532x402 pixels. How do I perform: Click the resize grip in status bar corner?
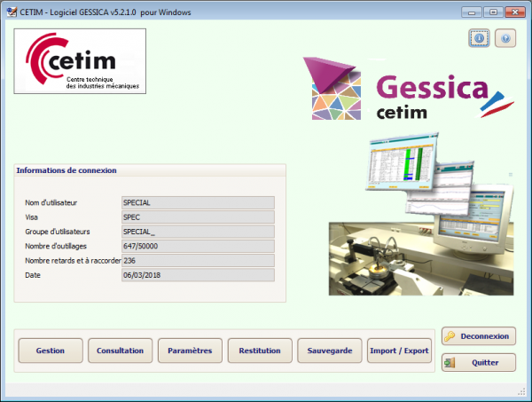[522, 392]
